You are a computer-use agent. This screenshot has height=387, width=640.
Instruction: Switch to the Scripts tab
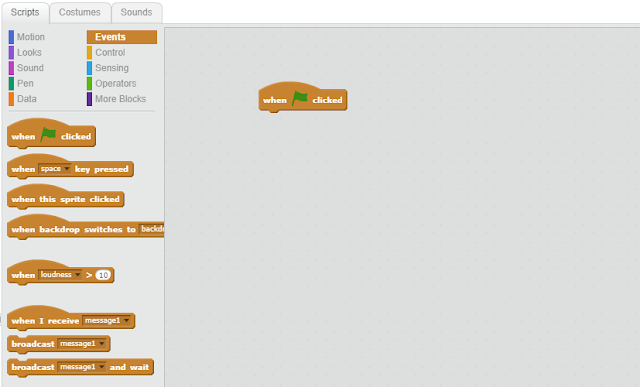(x=25, y=12)
